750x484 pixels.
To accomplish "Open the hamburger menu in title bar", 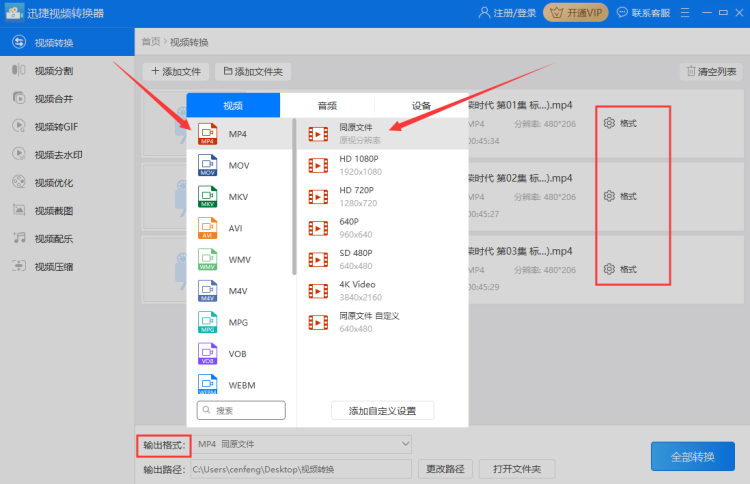I will click(x=685, y=13).
